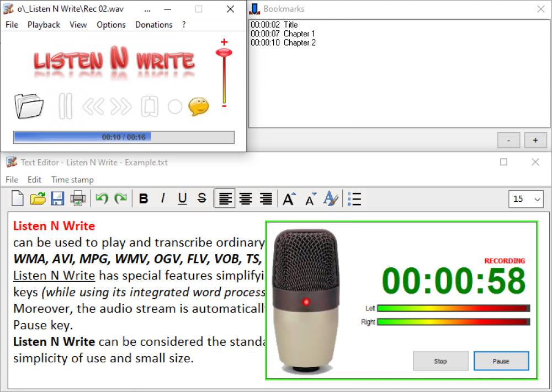This screenshot has width=552, height=392.
Task: Open the font size dropdown
Action: pyautogui.click(x=526, y=199)
